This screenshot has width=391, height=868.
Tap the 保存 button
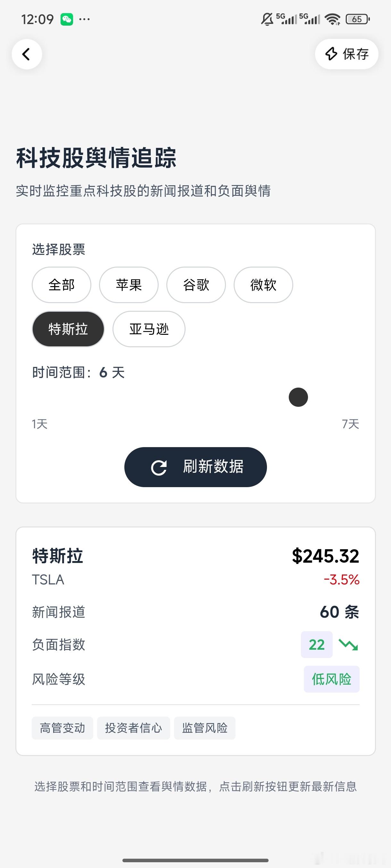tap(346, 54)
